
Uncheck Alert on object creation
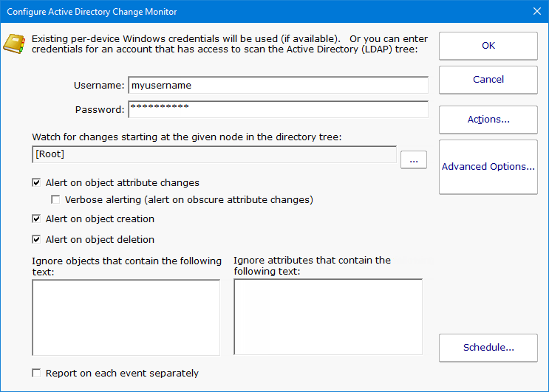click(37, 219)
